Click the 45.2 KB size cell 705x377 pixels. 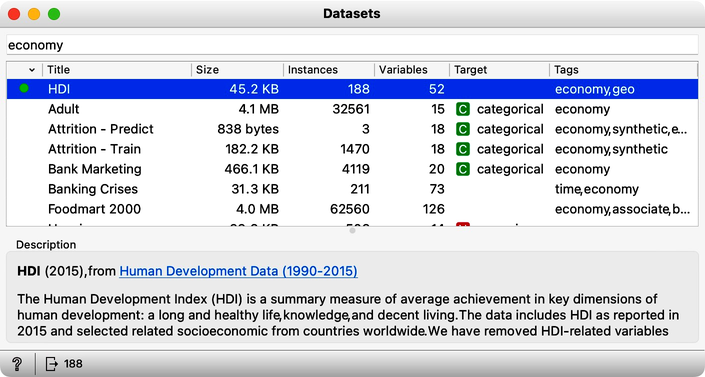(254, 89)
